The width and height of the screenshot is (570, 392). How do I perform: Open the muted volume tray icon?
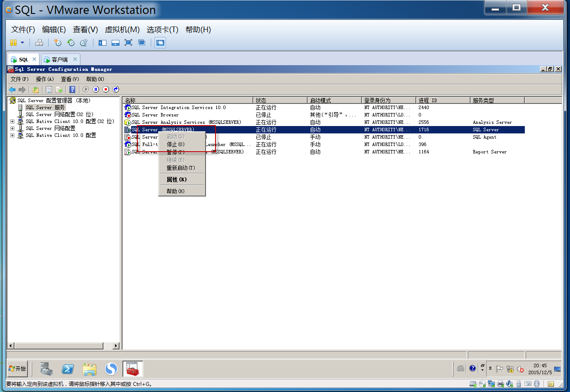[520, 369]
